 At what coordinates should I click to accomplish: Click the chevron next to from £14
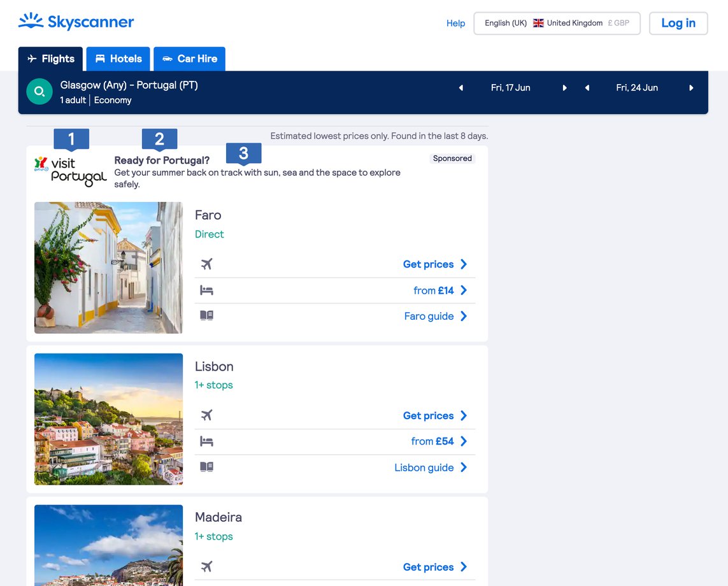coord(464,290)
